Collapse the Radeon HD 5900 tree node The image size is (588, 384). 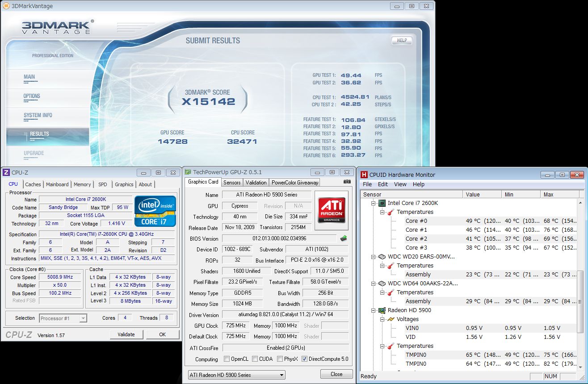(373, 310)
